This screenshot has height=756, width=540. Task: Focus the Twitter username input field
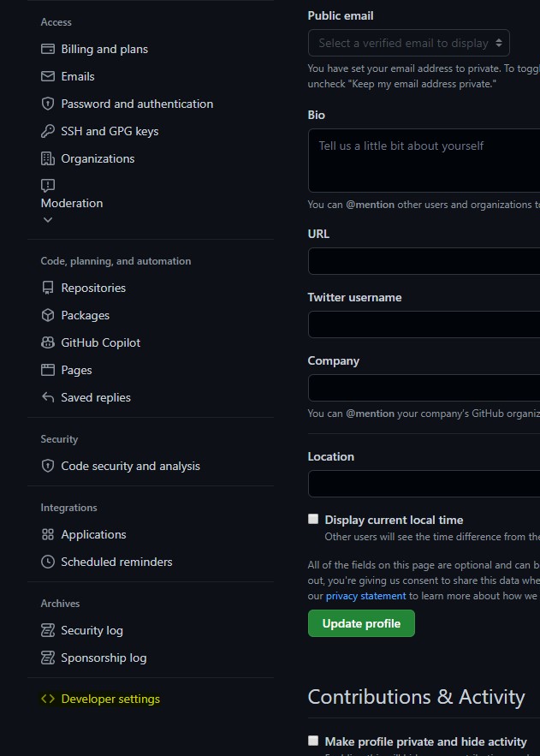pyautogui.click(x=424, y=324)
